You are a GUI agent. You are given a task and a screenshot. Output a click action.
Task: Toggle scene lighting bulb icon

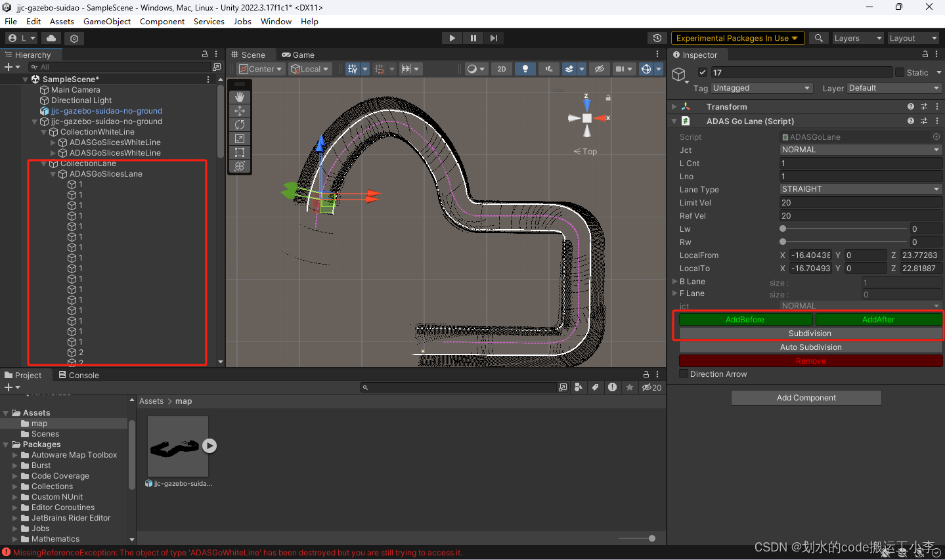525,69
